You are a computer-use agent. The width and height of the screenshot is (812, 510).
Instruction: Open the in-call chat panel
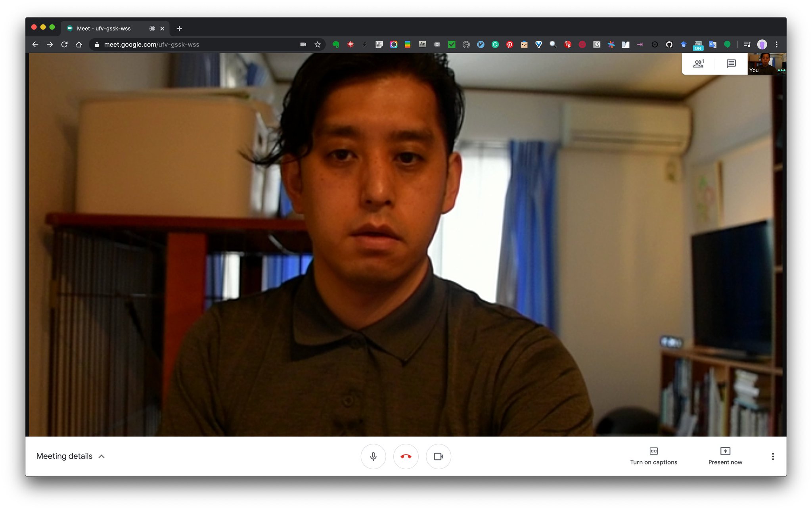[731, 63]
